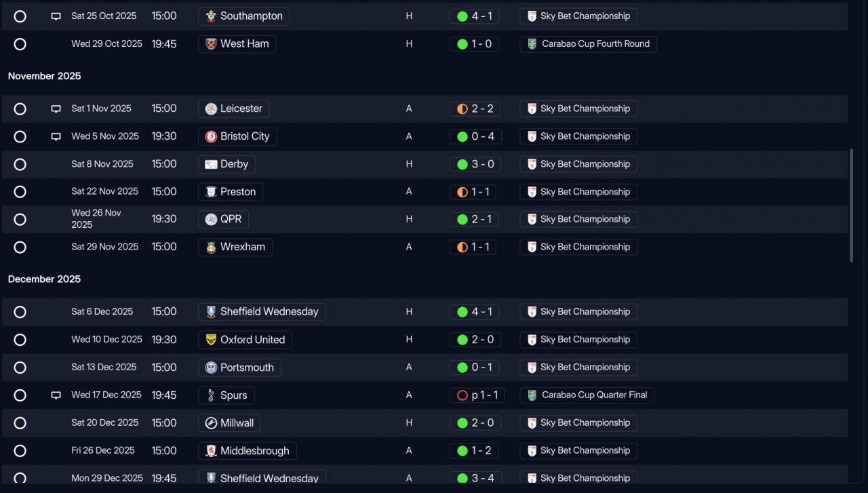868x493 pixels.
Task: Click the orange draw indicator for Preston result
Action: click(462, 192)
